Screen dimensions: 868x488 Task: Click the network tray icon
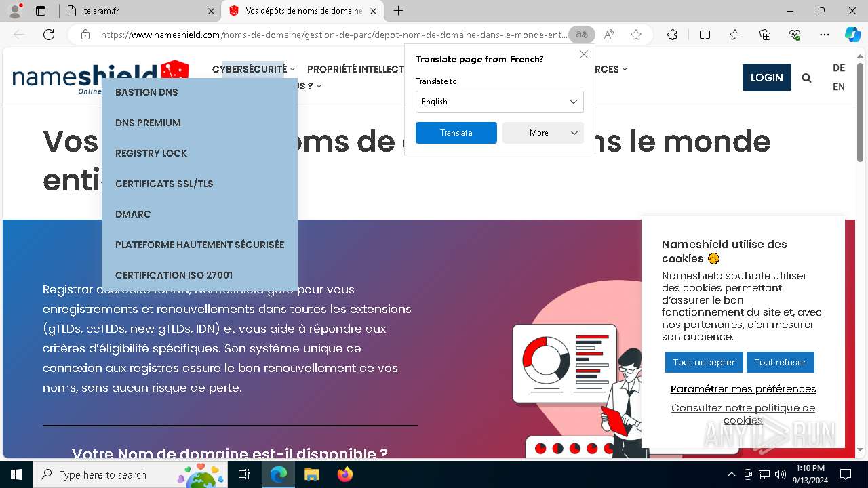tap(764, 474)
